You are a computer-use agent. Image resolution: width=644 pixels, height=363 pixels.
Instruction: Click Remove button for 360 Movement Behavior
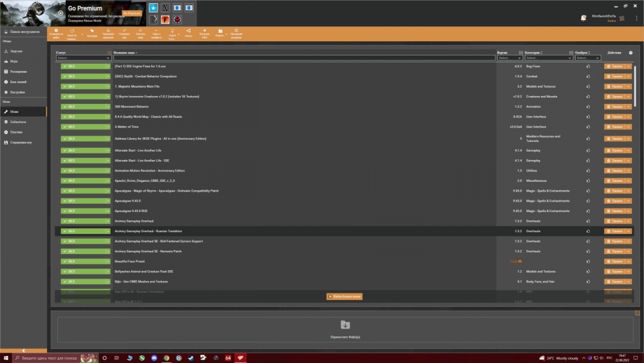(615, 106)
